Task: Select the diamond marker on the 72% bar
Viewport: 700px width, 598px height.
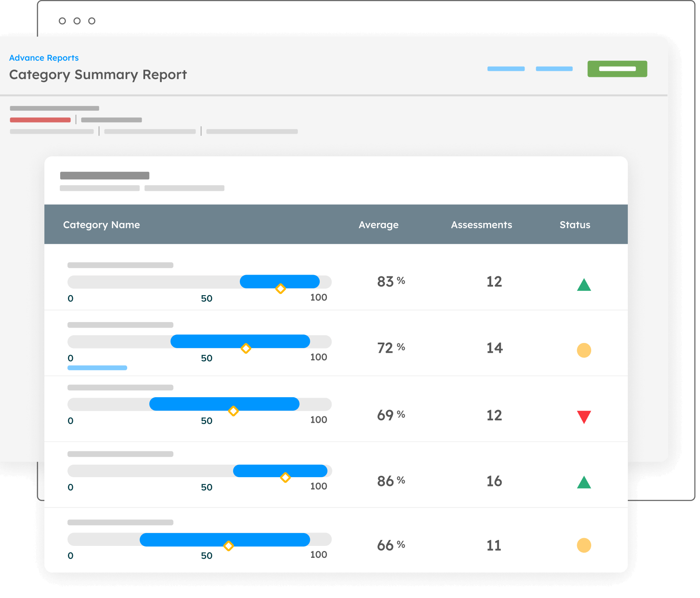Action: tap(246, 349)
